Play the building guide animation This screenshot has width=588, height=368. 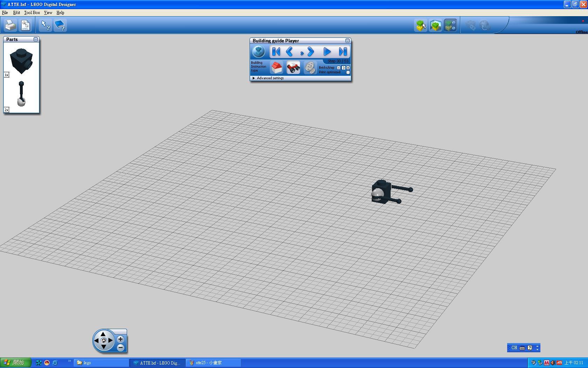pos(327,52)
